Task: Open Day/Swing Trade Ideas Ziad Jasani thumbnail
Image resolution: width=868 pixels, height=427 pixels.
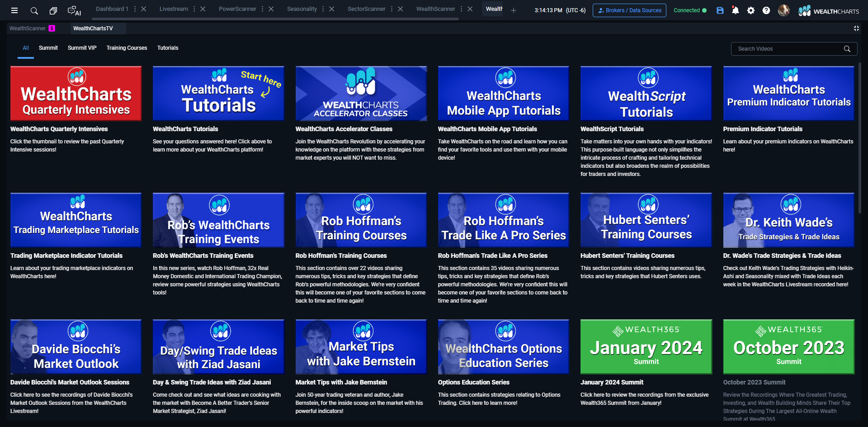Action: tap(218, 347)
